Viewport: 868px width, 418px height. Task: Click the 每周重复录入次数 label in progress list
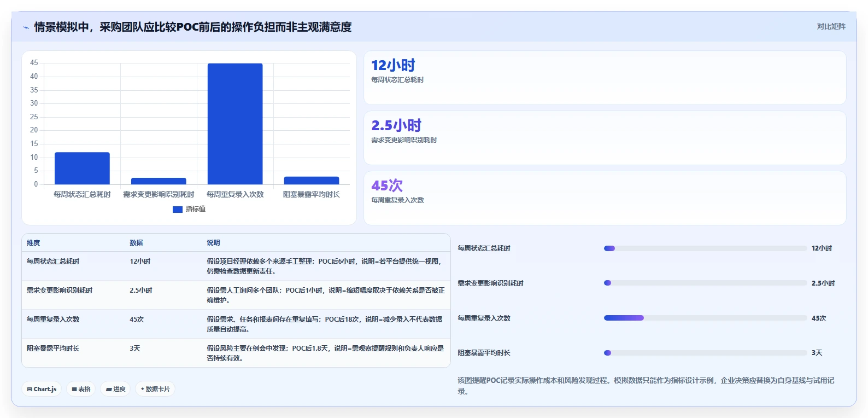(484, 318)
